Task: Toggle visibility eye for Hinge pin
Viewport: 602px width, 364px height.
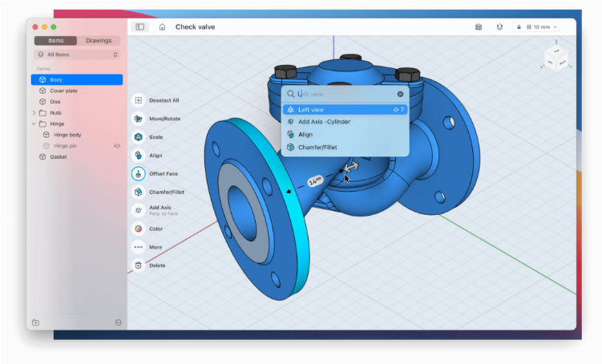Action: click(117, 146)
